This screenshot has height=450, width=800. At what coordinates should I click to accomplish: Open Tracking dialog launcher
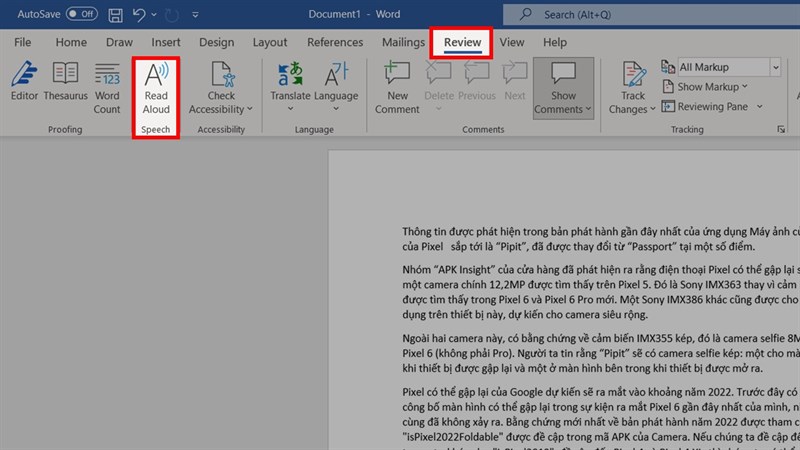(781, 130)
